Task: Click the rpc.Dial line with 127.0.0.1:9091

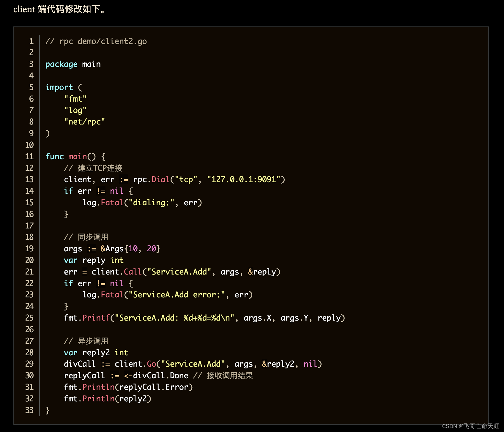Action: coord(174,179)
